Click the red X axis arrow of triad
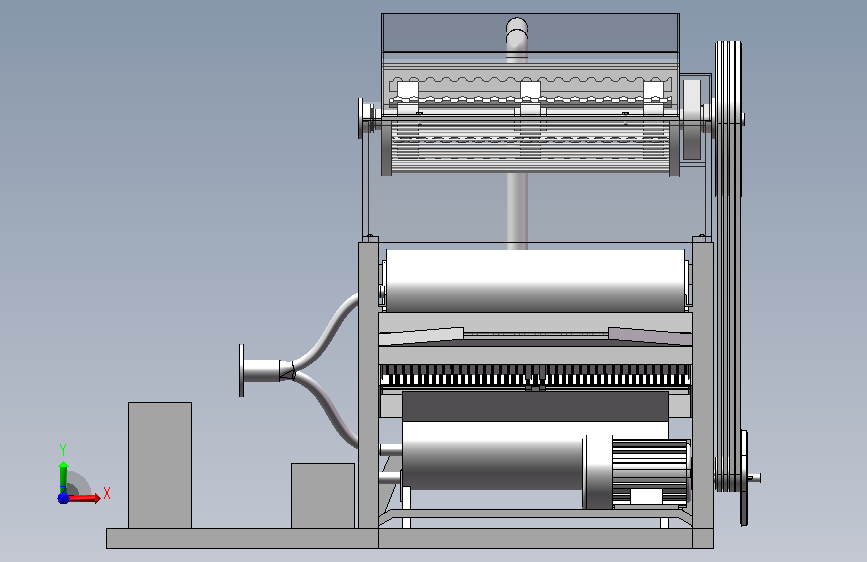 [x=83, y=498]
